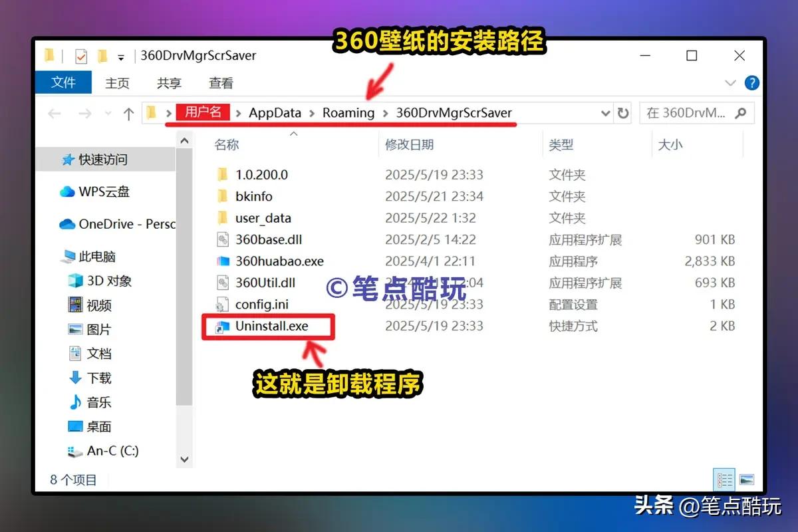Viewport: 798px width, 532px height.
Task: Click the search box for 360DrvMgrScrSaver
Action: click(688, 113)
